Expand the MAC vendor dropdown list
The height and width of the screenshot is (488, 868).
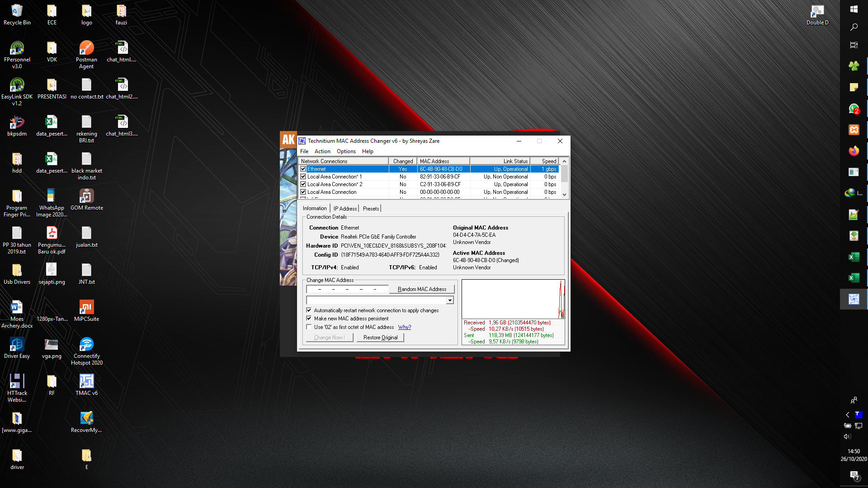click(x=450, y=300)
